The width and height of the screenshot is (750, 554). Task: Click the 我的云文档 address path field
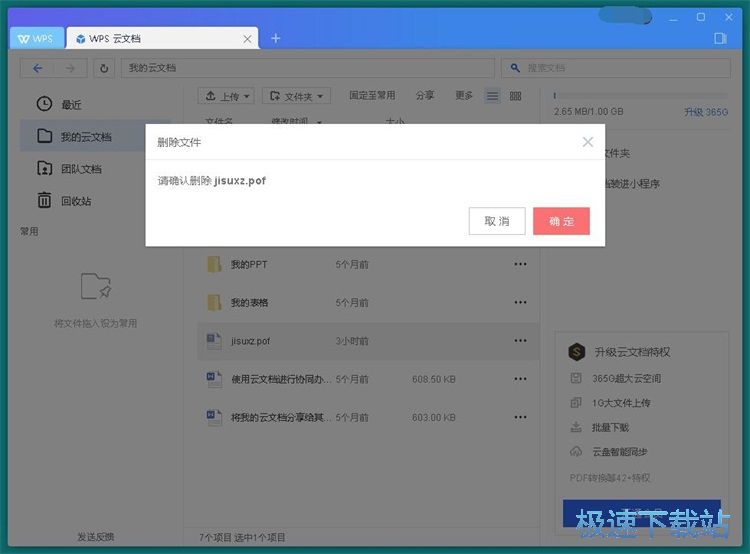point(308,68)
